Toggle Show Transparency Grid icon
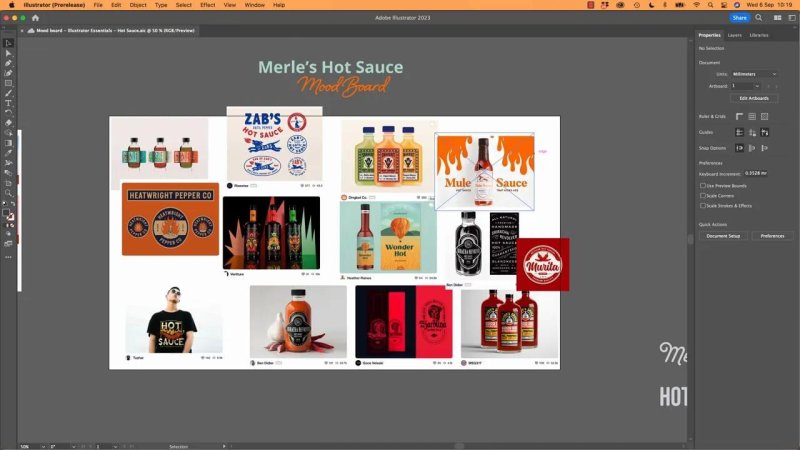 coord(764,116)
